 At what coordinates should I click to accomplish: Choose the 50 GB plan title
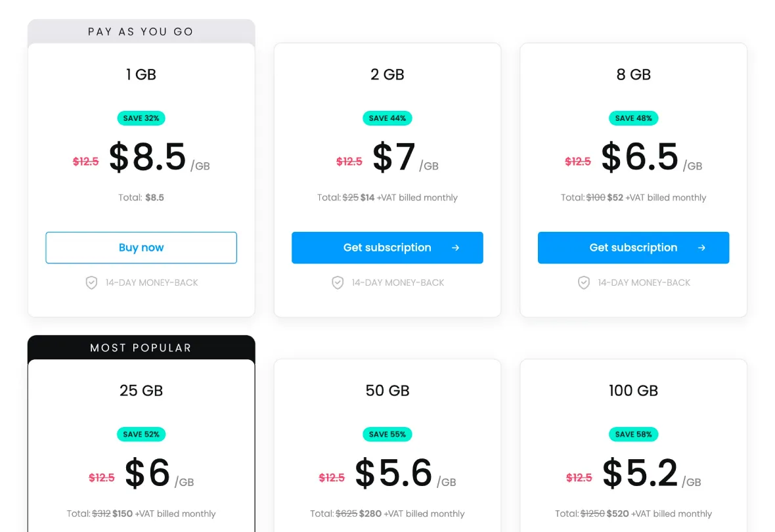[387, 391]
